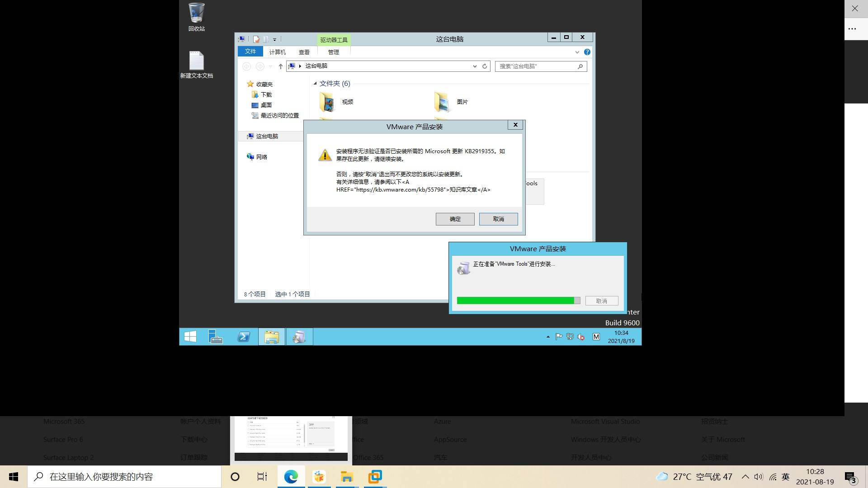The image size is (868, 488).
Task: Open Explorer help question mark icon
Action: pos(587,52)
